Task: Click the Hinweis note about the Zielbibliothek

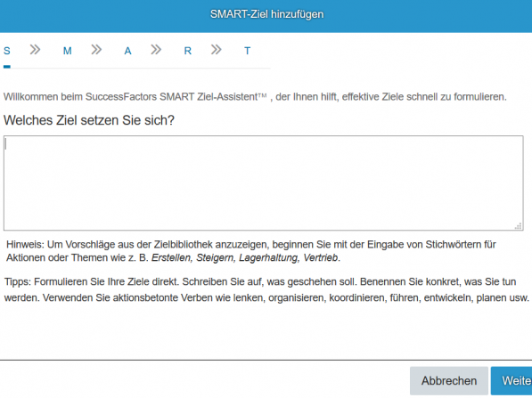Action: 251,251
